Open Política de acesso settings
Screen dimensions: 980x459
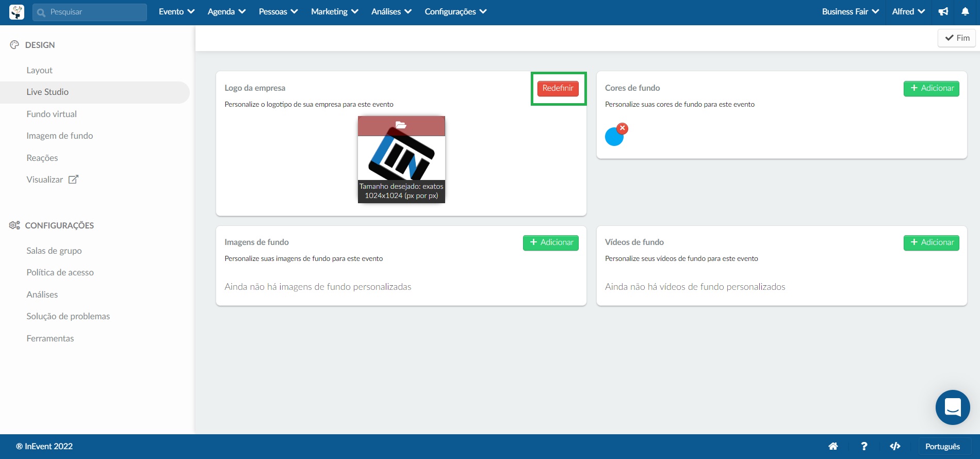60,272
